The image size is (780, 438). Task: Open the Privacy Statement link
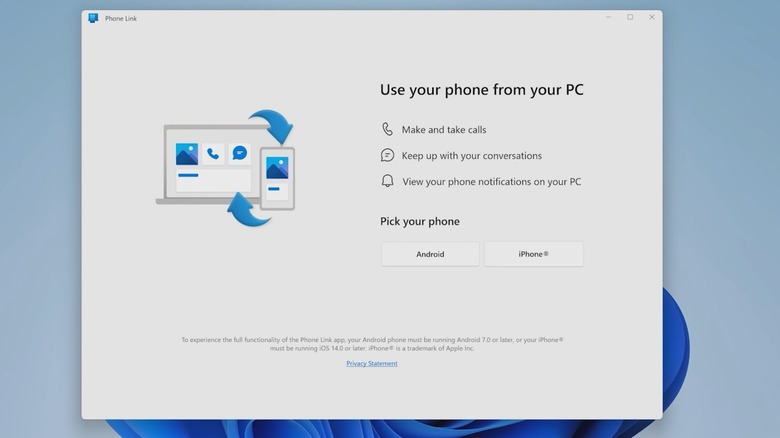coord(372,364)
